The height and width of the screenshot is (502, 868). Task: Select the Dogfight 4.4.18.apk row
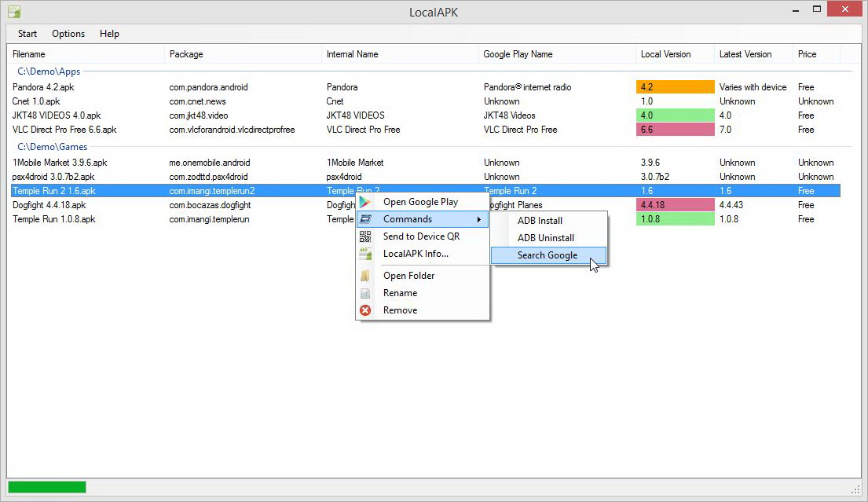tap(49, 205)
